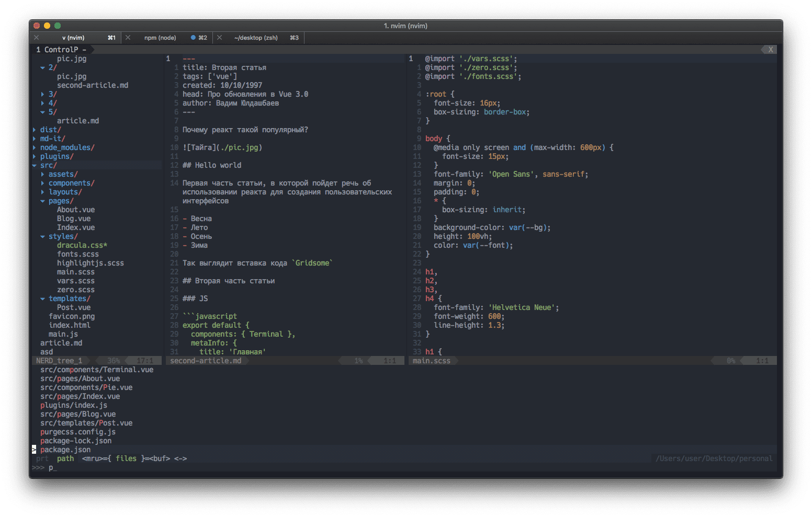Open vars.scss in the tree
The width and height of the screenshot is (812, 517).
tap(76, 281)
